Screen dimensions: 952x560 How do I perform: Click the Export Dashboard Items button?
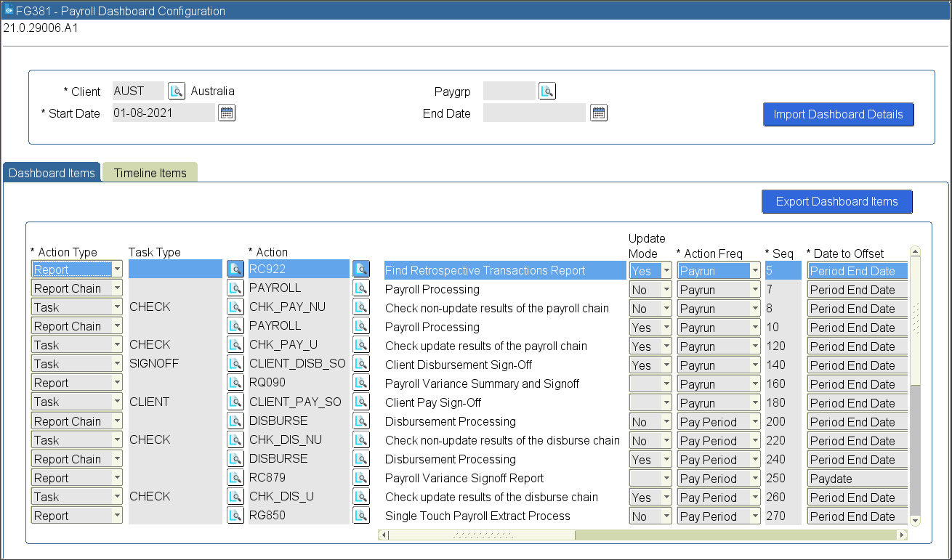click(836, 201)
